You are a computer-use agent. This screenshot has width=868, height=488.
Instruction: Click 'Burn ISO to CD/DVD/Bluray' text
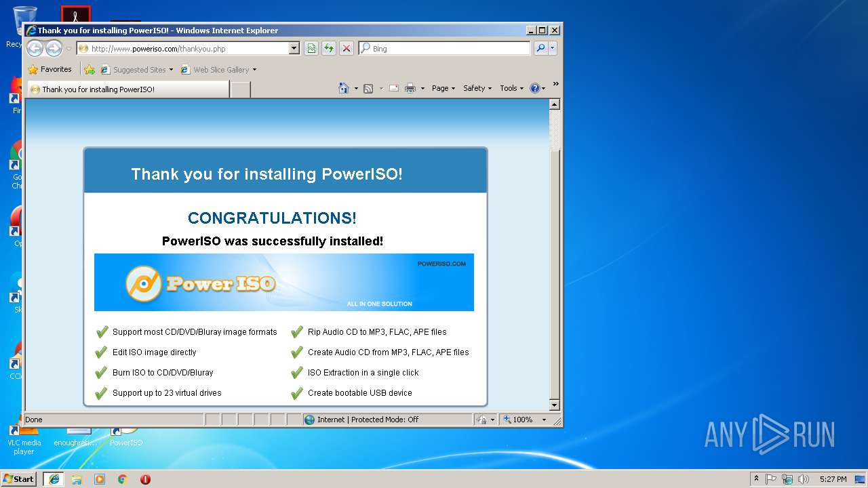(x=163, y=373)
